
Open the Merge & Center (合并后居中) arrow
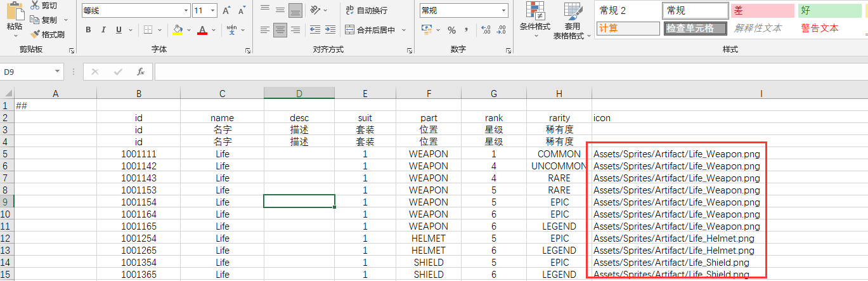404,30
